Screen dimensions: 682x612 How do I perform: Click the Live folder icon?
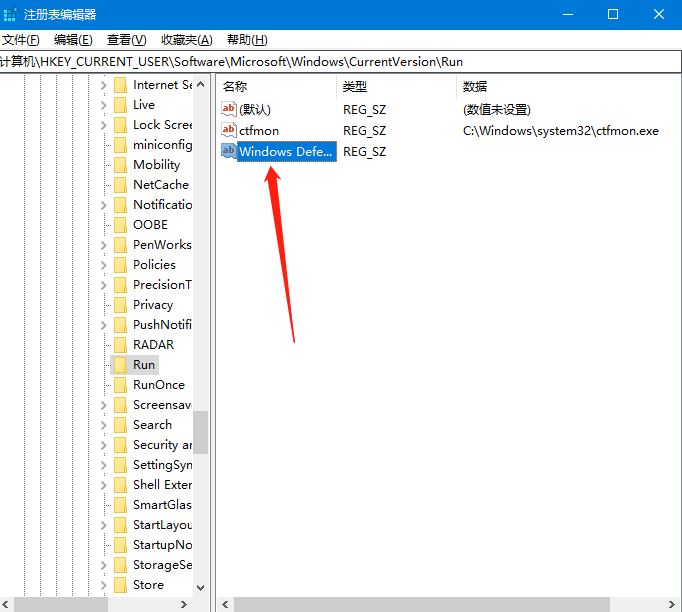pyautogui.click(x=120, y=105)
